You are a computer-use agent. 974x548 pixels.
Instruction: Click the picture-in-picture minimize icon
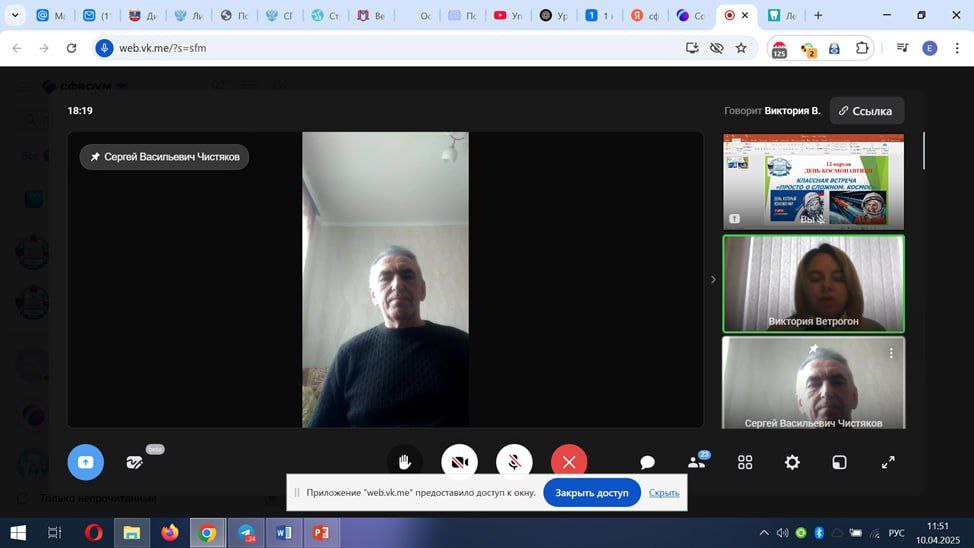coord(840,462)
